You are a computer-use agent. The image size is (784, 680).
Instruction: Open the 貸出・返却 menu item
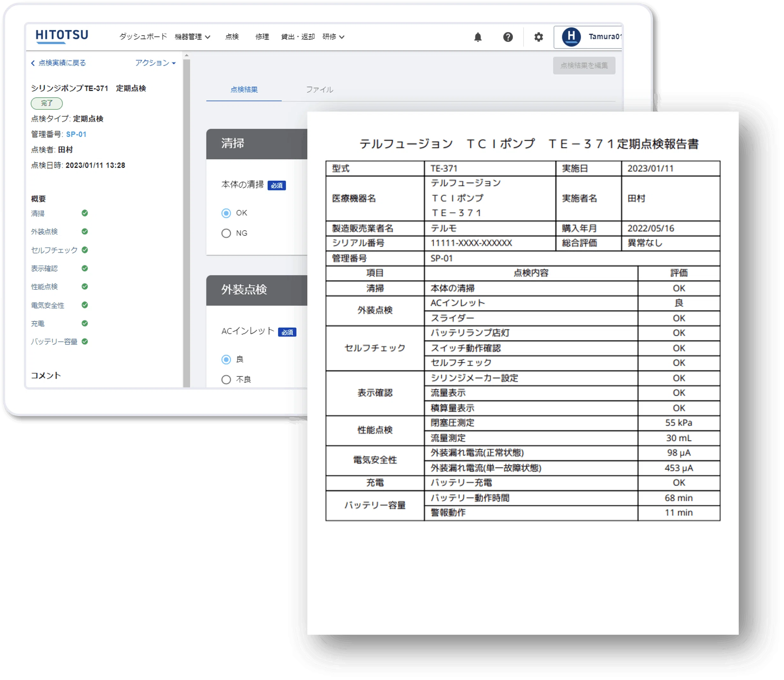pos(298,37)
